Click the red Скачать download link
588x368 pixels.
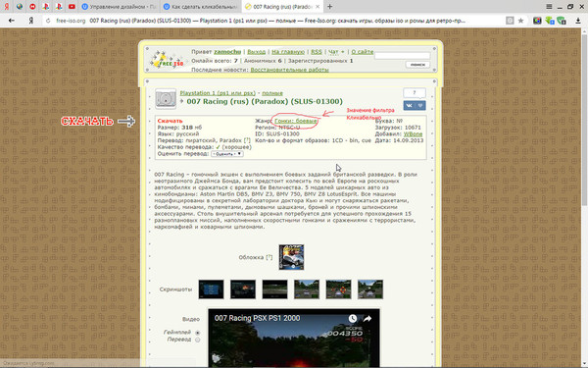(x=170, y=121)
